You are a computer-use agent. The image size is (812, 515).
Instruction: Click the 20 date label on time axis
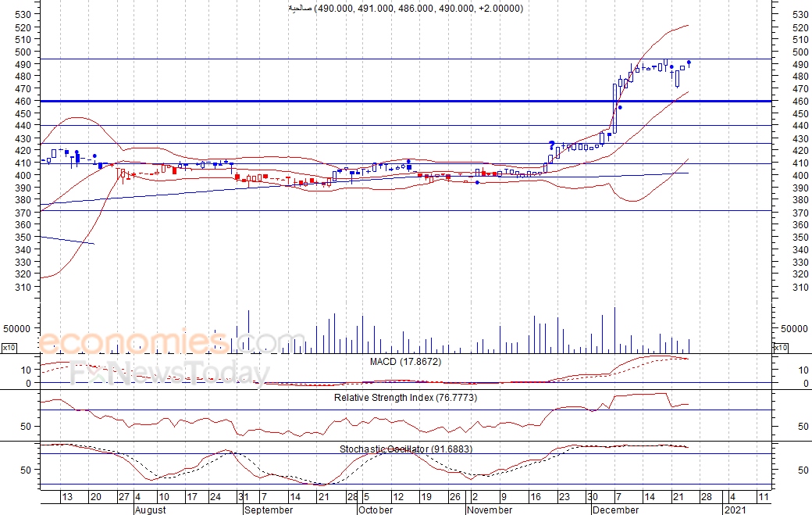click(96, 497)
